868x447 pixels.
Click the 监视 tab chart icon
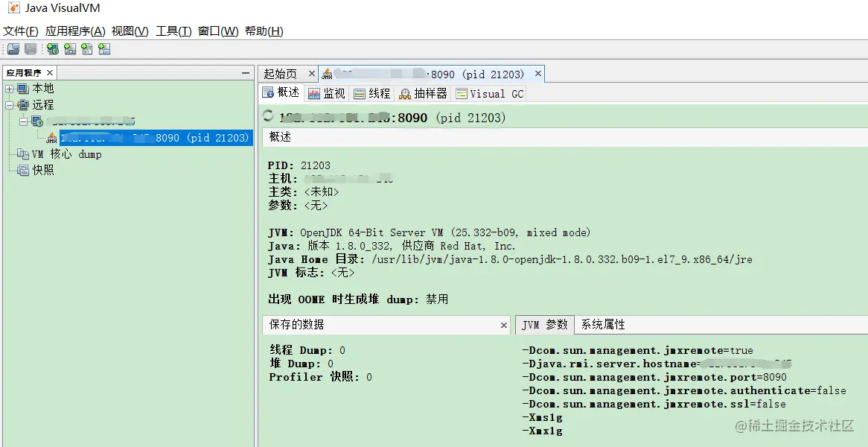[x=314, y=94]
